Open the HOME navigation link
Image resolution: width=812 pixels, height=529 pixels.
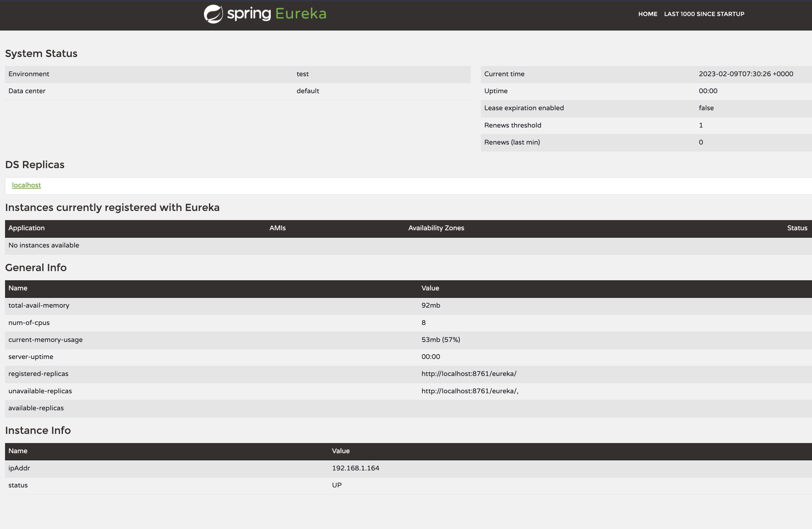click(647, 14)
